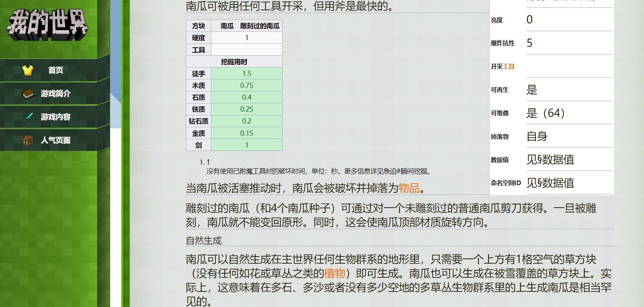644x307 pixels.
Task: Click the 自然生成 section heading
Action: tap(204, 241)
